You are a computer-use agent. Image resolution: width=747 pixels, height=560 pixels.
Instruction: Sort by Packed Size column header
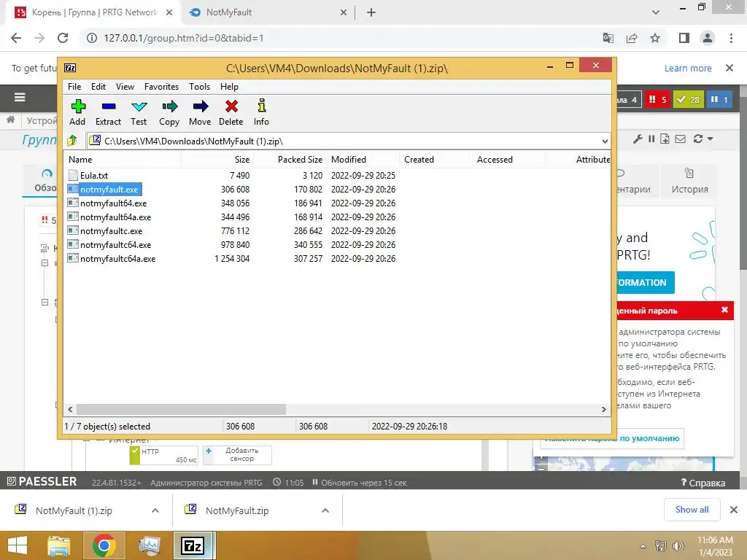(x=290, y=160)
